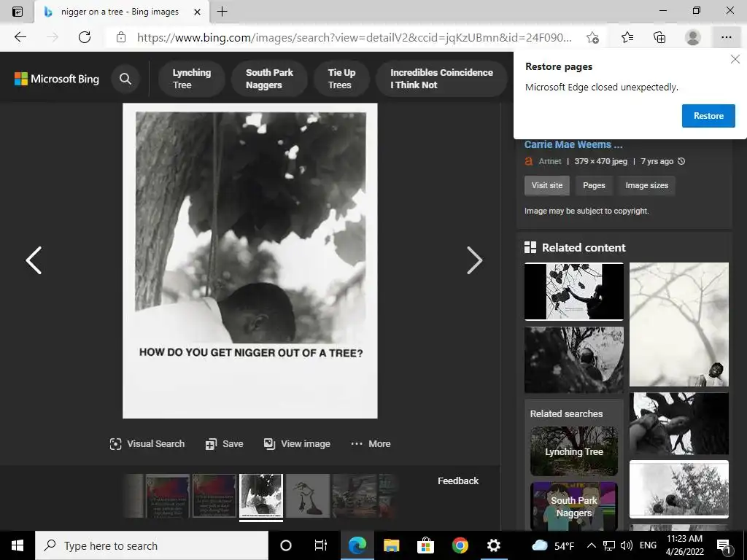747x560 pixels.
Task: Open Settings gear in taskbar
Action: [x=494, y=545]
